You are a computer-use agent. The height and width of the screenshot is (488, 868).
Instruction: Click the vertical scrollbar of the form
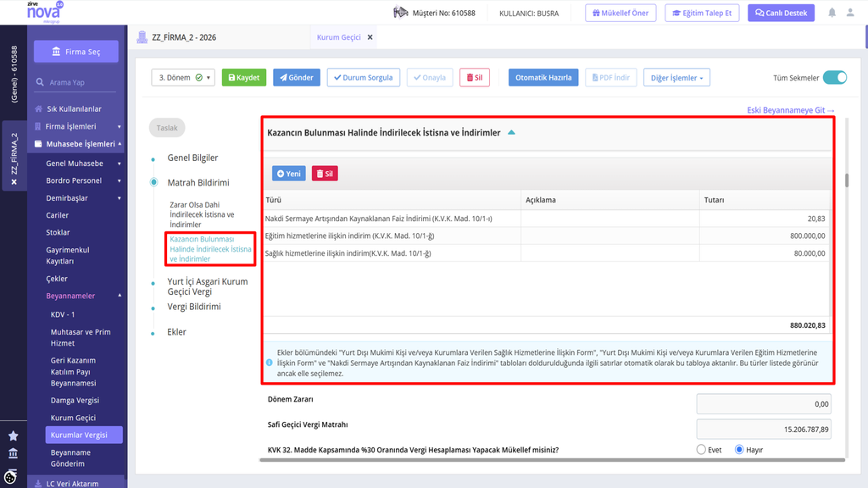point(847,180)
